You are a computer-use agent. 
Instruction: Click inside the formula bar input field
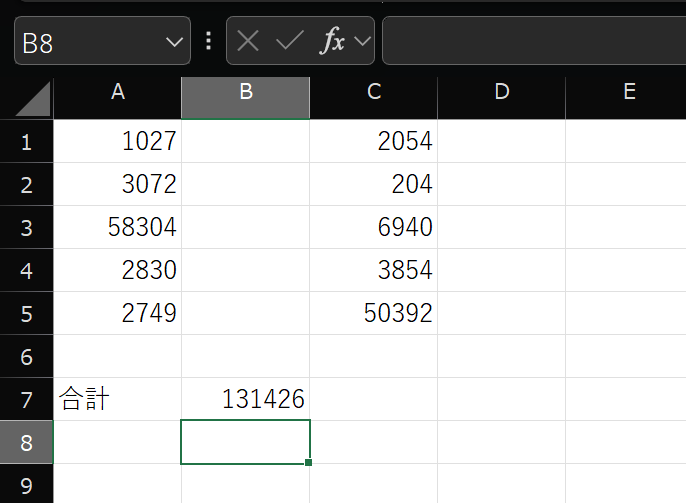[x=530, y=41]
